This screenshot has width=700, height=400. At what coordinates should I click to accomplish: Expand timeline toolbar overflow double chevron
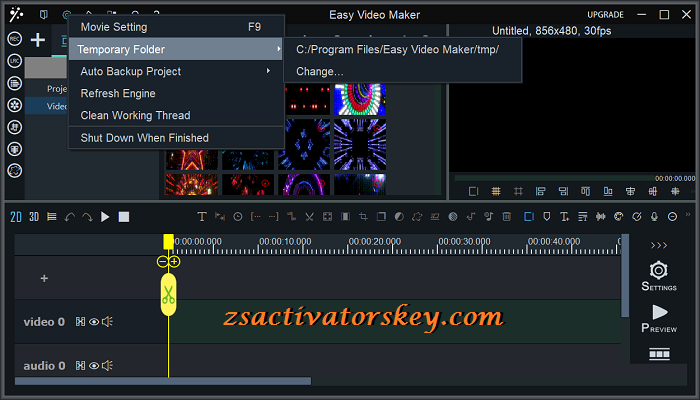coord(688,215)
